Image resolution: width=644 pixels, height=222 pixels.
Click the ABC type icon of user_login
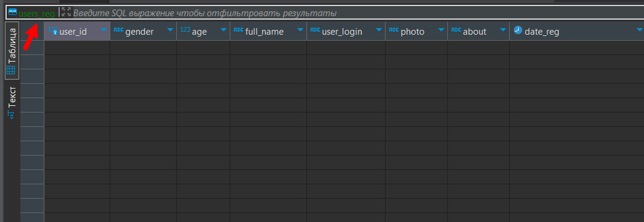pyautogui.click(x=315, y=30)
